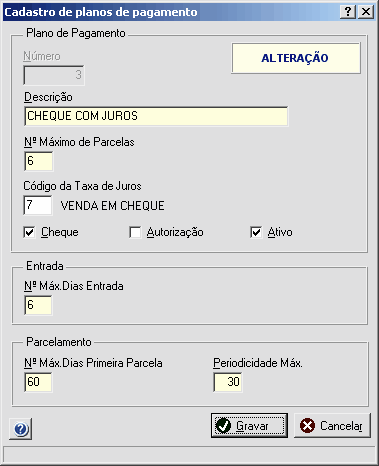
Task: Click the empty status bar at bottom
Action: click(x=189, y=455)
